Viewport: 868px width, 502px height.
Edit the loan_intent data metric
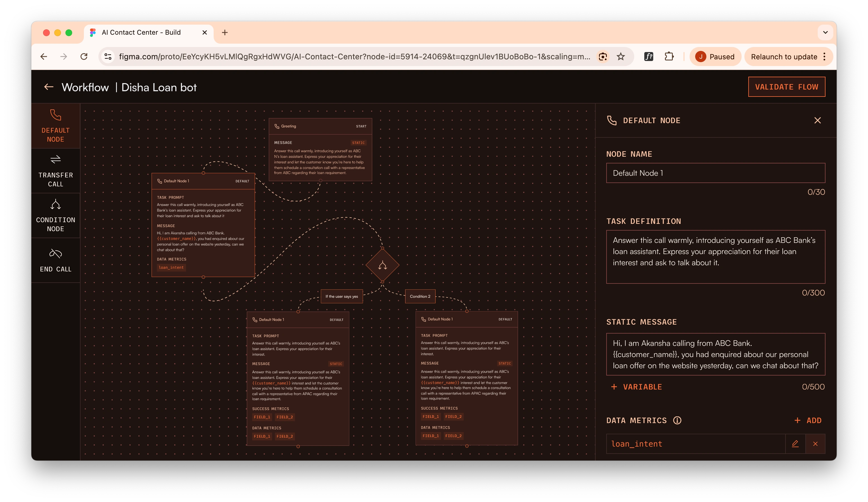(795, 444)
